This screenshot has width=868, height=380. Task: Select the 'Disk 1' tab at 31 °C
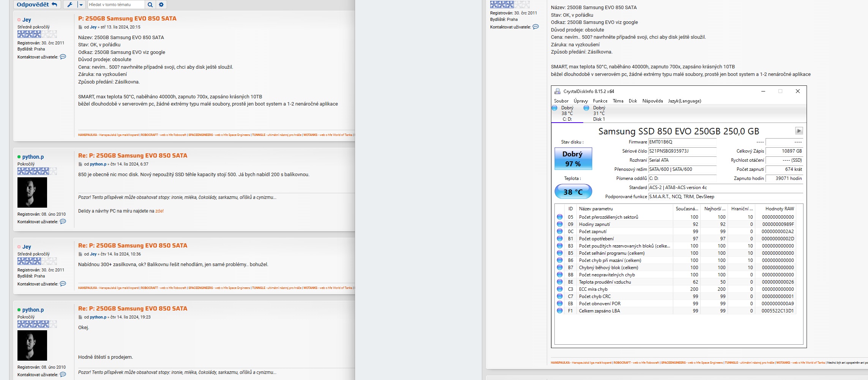click(599, 114)
